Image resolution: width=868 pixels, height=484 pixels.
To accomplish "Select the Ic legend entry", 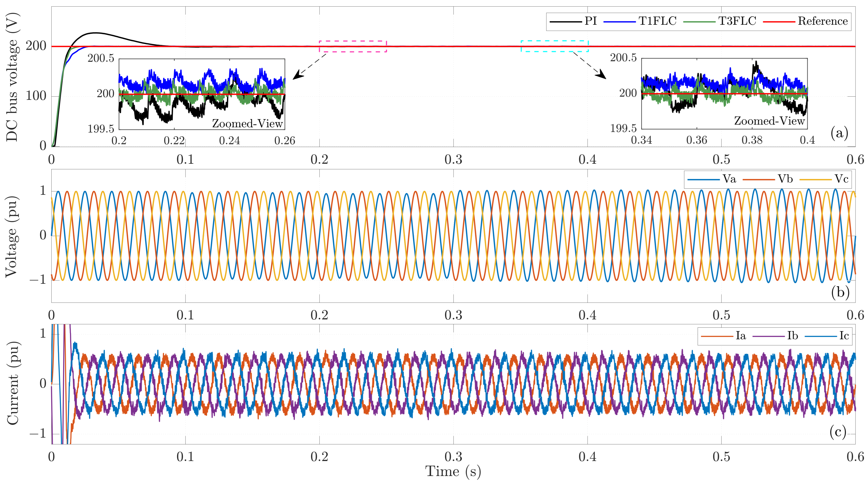I will point(827,336).
